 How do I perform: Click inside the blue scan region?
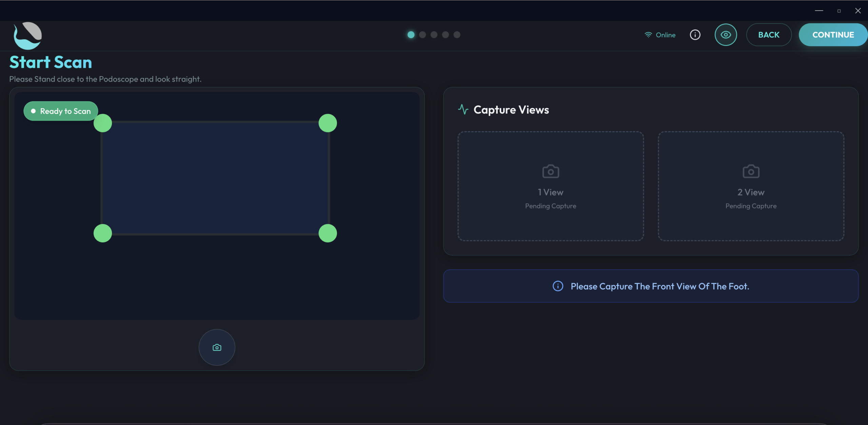[x=215, y=178]
